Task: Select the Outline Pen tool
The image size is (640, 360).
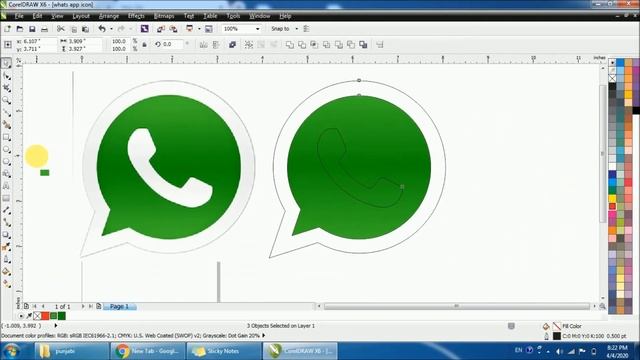Action: tap(7, 259)
